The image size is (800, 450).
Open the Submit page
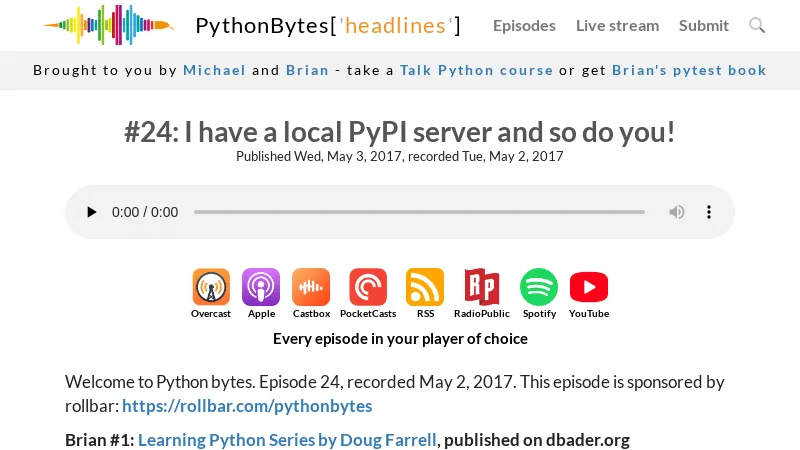(704, 26)
